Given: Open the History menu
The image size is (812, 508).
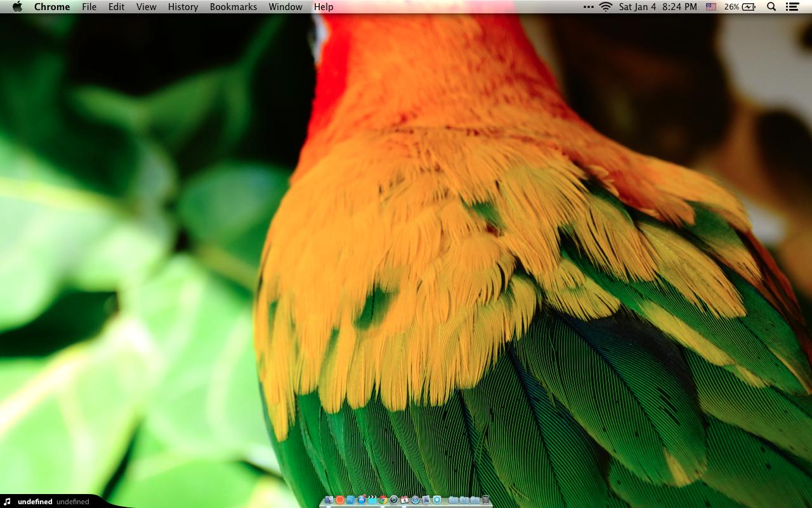Looking at the screenshot, I should (x=183, y=6).
